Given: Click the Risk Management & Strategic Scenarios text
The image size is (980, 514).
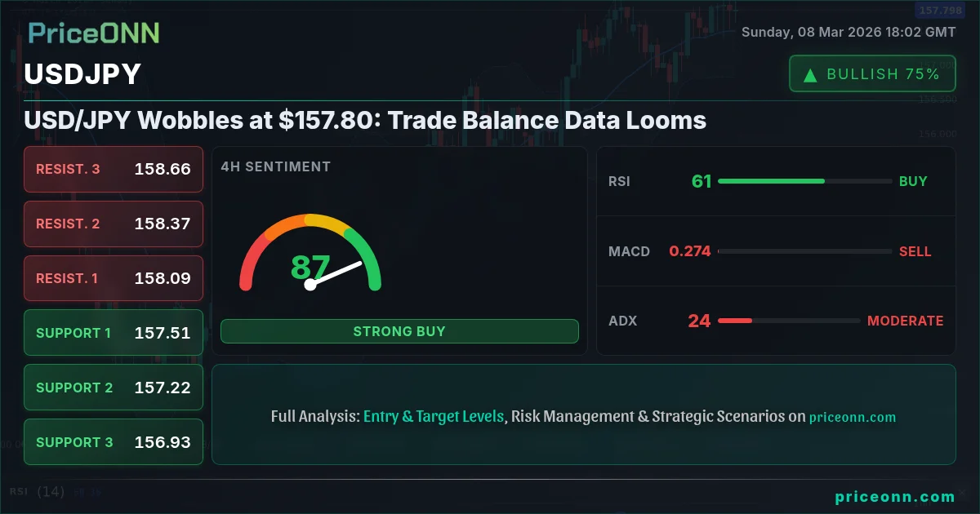Looking at the screenshot, I should point(648,416).
